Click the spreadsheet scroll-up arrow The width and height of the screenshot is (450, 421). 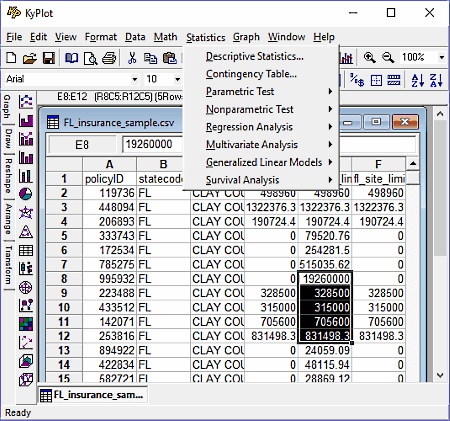(x=413, y=163)
